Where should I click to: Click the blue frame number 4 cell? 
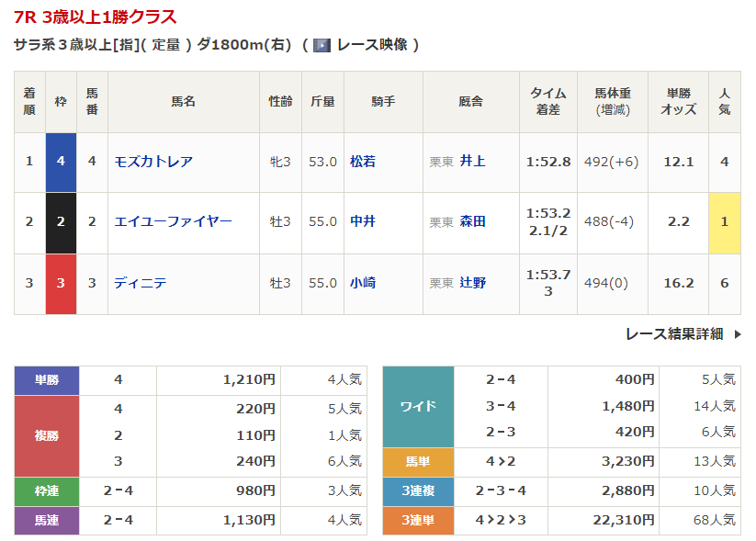pyautogui.click(x=61, y=162)
